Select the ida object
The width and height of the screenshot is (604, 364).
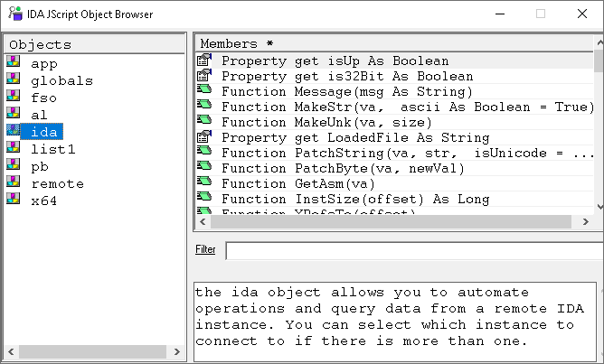coord(42,132)
